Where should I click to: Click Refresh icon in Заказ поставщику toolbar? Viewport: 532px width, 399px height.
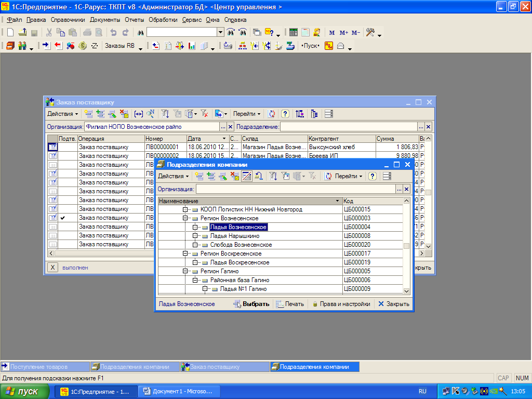(x=271, y=114)
